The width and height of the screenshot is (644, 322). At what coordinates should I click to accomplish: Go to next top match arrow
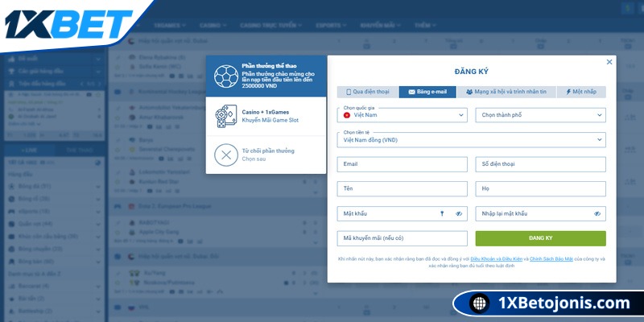pos(98,84)
